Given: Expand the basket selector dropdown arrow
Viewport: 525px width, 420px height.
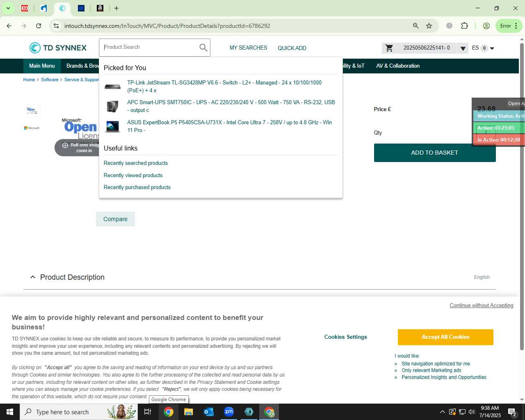Looking at the screenshot, I should point(463,48).
